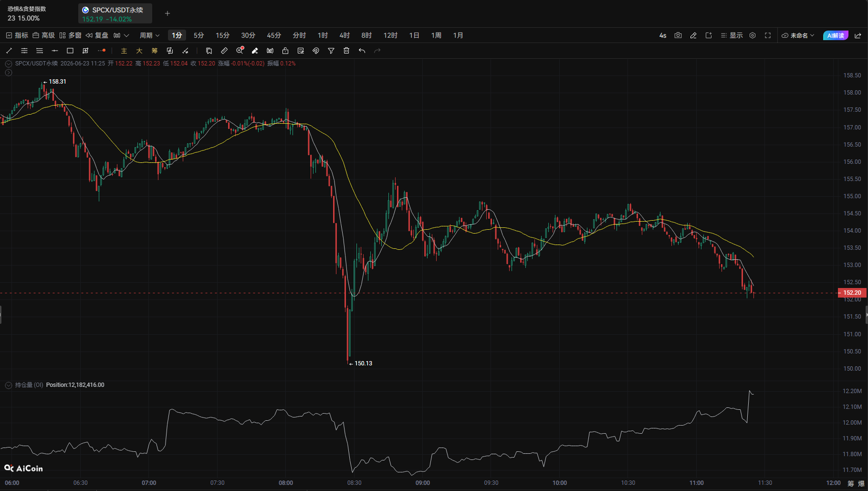Viewport: 868px width, 491px height.
Task: Switch to the 1时 timeframe
Action: [x=323, y=35]
